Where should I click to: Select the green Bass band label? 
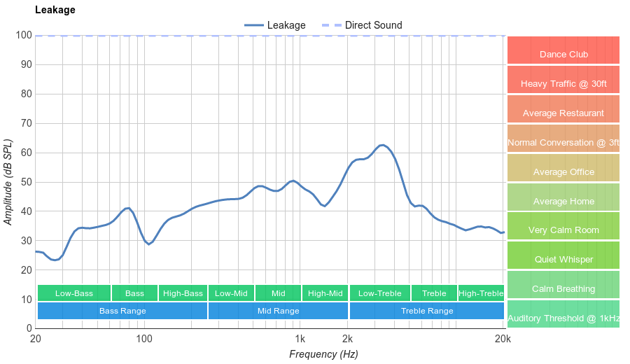click(x=134, y=293)
